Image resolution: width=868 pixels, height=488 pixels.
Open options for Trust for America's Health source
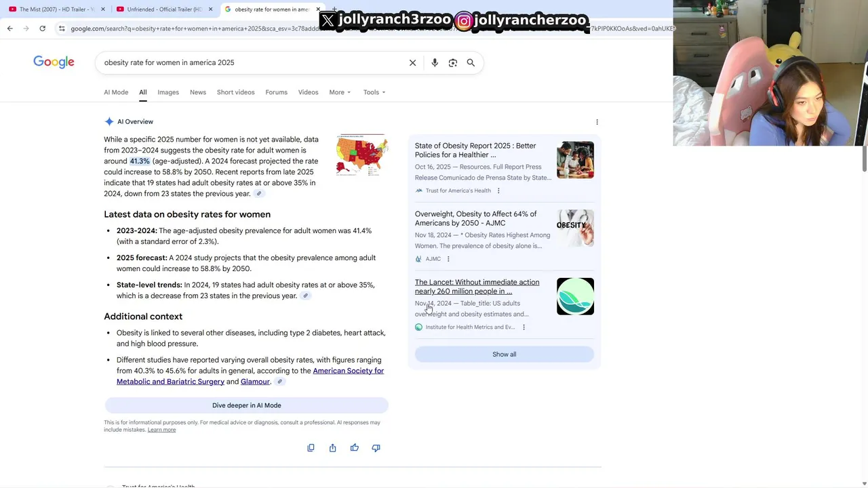point(498,190)
